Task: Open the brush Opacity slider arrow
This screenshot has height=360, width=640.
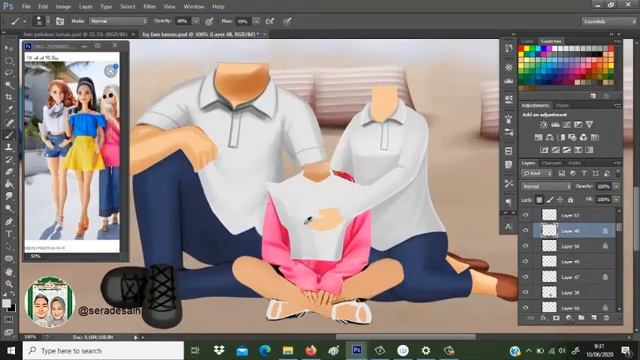Action: pyautogui.click(x=196, y=21)
